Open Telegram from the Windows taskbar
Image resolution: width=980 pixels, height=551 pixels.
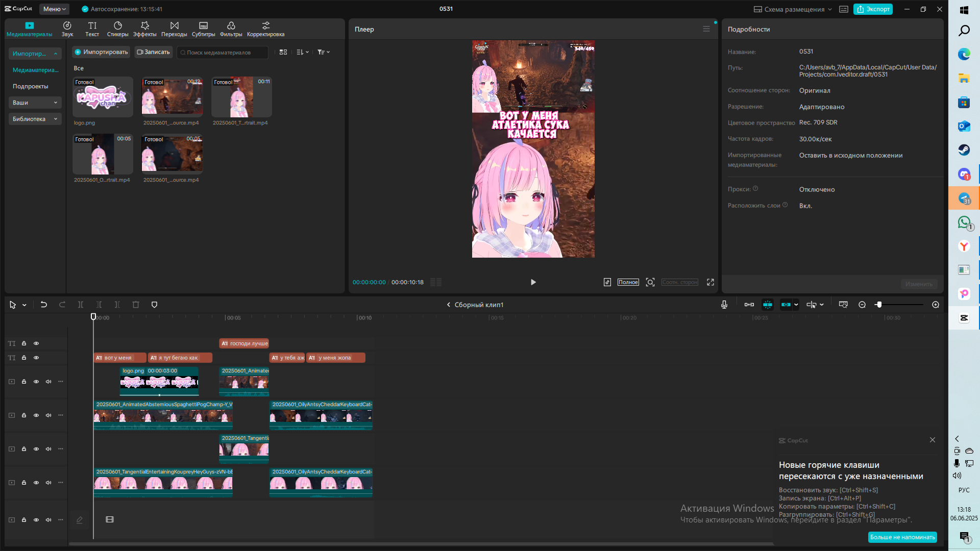pos(964,198)
